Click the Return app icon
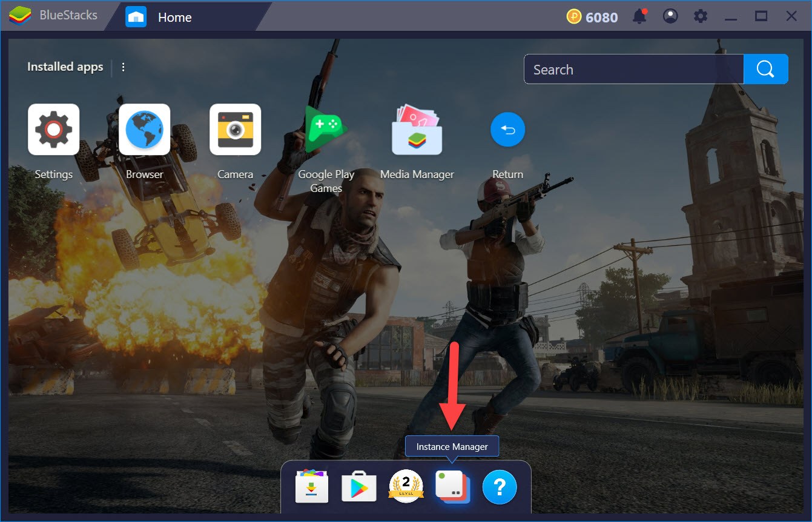 (507, 130)
